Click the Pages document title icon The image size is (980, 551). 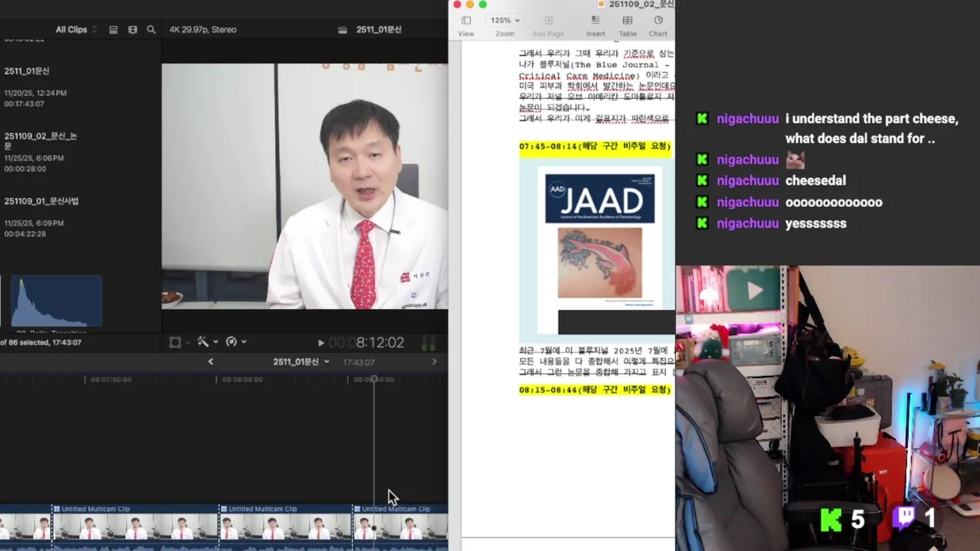(x=601, y=5)
